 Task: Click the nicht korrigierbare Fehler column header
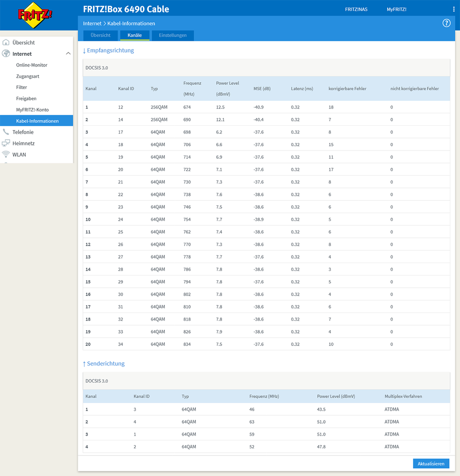tap(414, 89)
